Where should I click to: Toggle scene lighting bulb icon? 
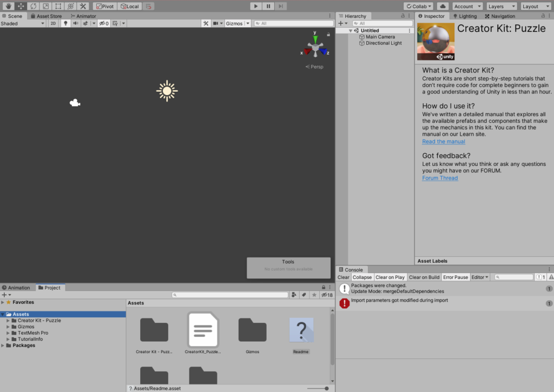65,24
